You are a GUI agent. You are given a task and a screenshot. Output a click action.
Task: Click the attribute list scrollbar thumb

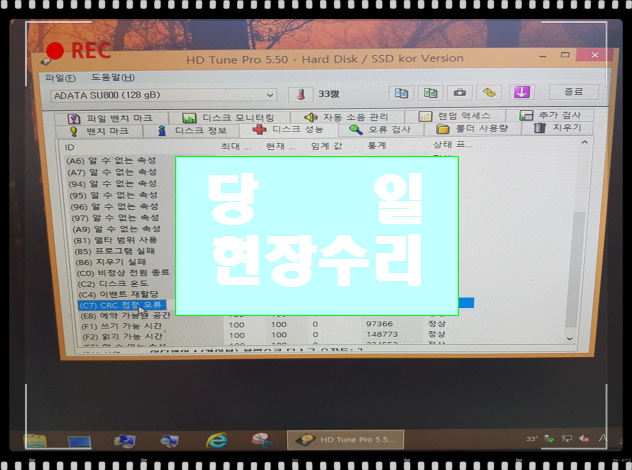(x=575, y=269)
